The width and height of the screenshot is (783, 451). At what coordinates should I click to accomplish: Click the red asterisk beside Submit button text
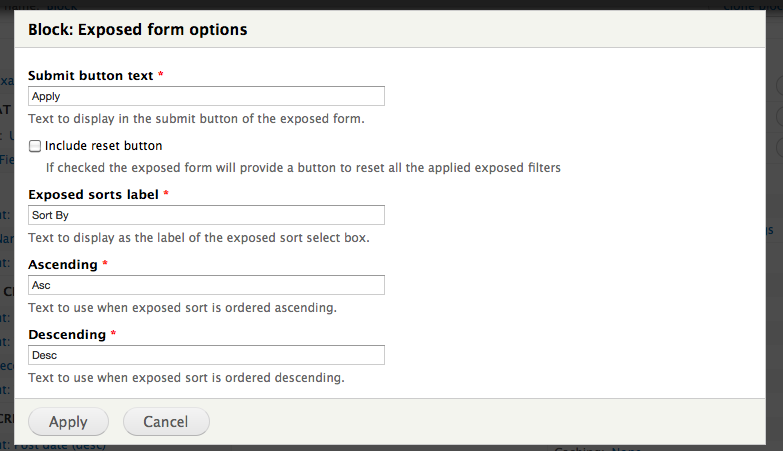pos(161,75)
